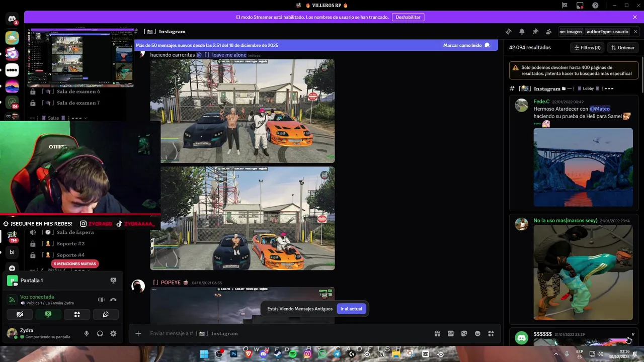Open Instagram from taskbar
Image resolution: width=644 pixels, height=362 pixels.
point(307,354)
